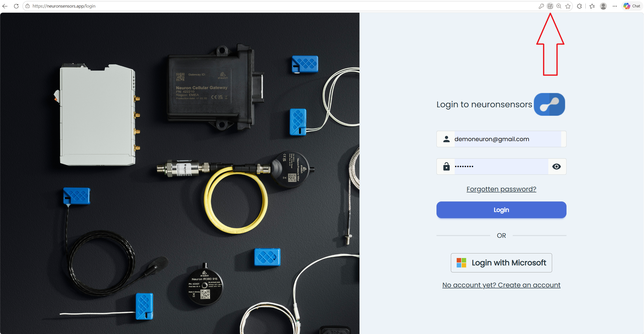This screenshot has width=644, height=334.
Task: Reload the page with refresh icon
Action: click(16, 6)
